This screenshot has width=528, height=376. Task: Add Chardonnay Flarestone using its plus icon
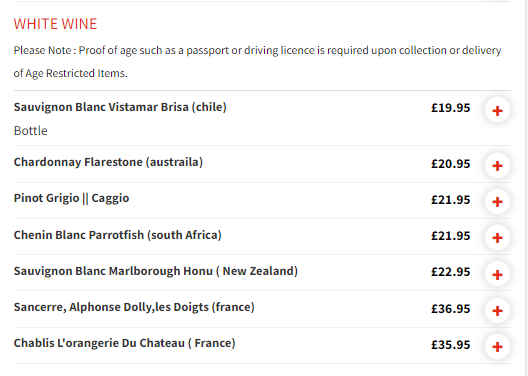pos(497,166)
